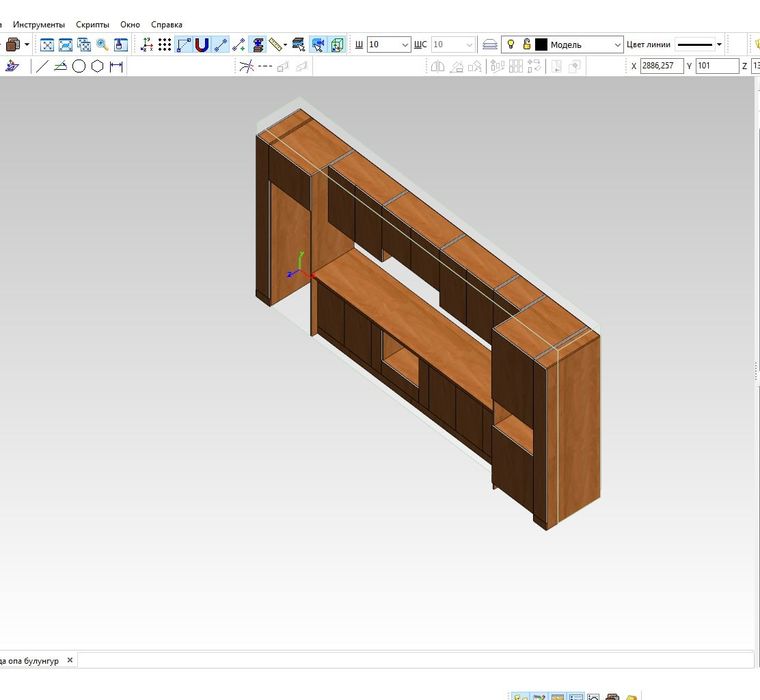Toggle the dotted grid display
The width and height of the screenshot is (760, 700).
pyautogui.click(x=165, y=45)
